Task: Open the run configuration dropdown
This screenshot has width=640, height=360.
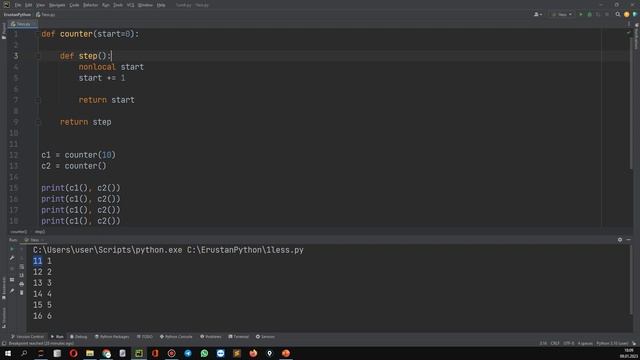Action: pyautogui.click(x=562, y=14)
